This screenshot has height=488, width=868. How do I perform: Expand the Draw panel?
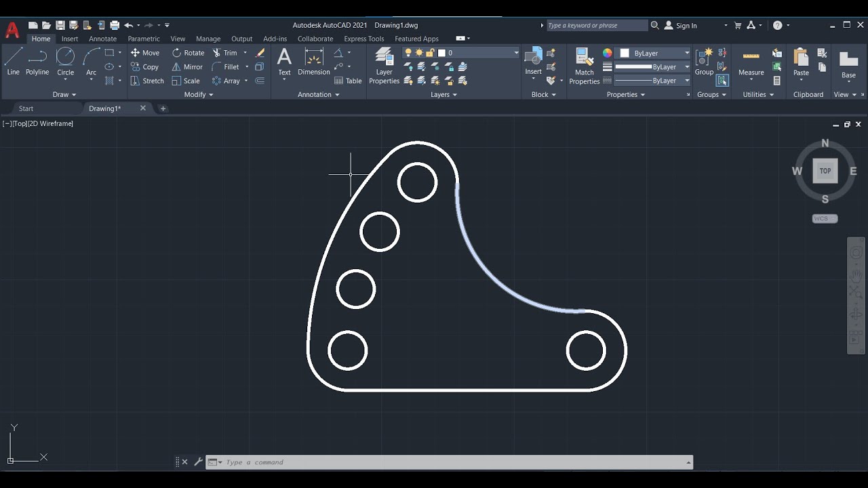coord(64,95)
